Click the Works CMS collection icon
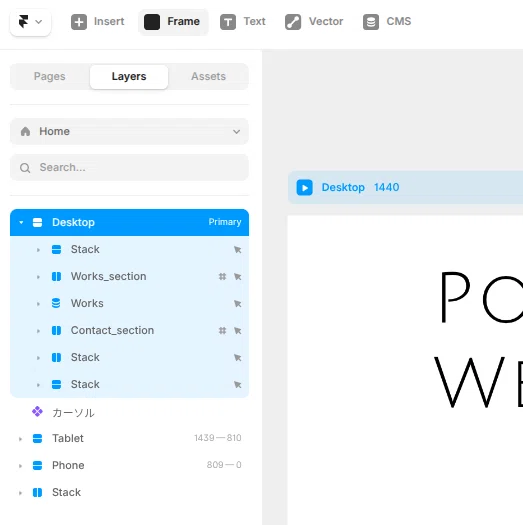Image resolution: width=523 pixels, height=525 pixels. [x=56, y=303]
